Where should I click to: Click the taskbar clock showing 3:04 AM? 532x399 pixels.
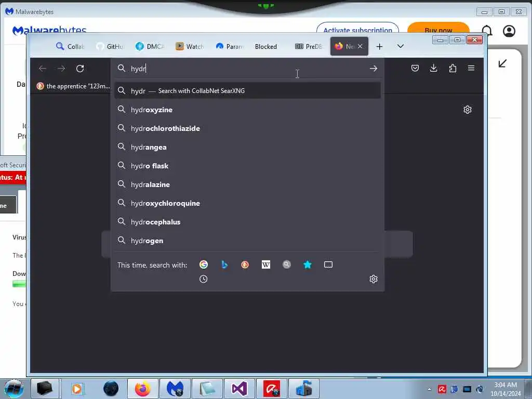coord(506,389)
